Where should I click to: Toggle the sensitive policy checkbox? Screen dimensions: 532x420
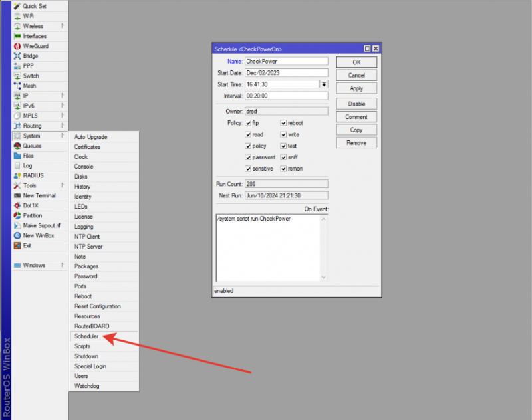(248, 169)
